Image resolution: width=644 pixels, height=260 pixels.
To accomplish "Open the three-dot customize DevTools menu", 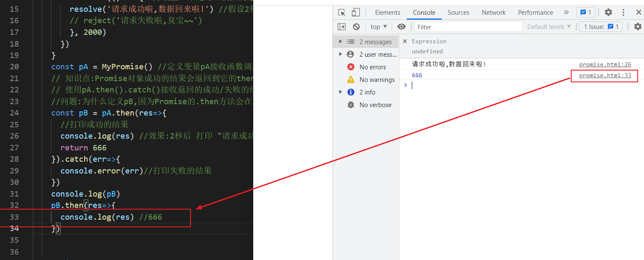I will [x=623, y=12].
